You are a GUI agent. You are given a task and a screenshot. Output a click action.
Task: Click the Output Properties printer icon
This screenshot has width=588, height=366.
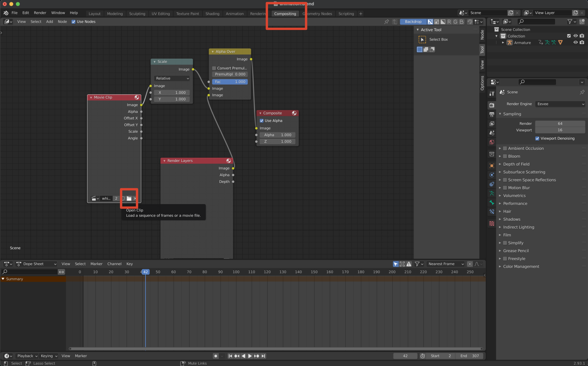(492, 114)
